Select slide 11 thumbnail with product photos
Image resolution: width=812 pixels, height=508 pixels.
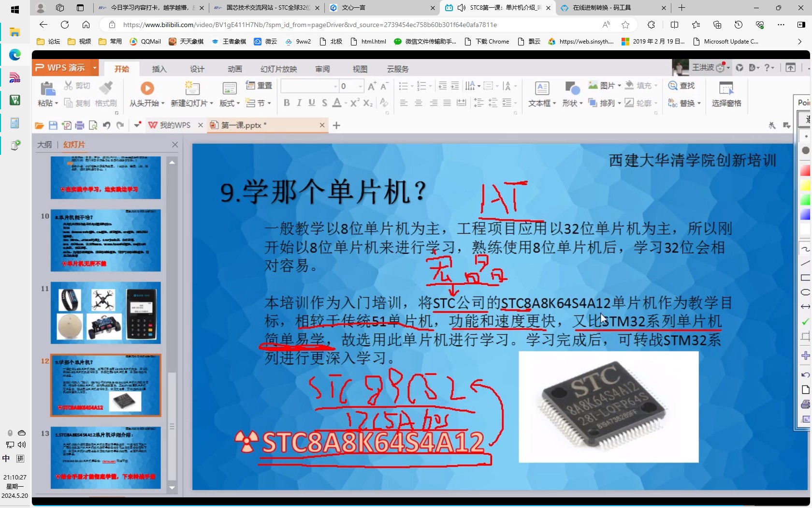[x=105, y=313]
